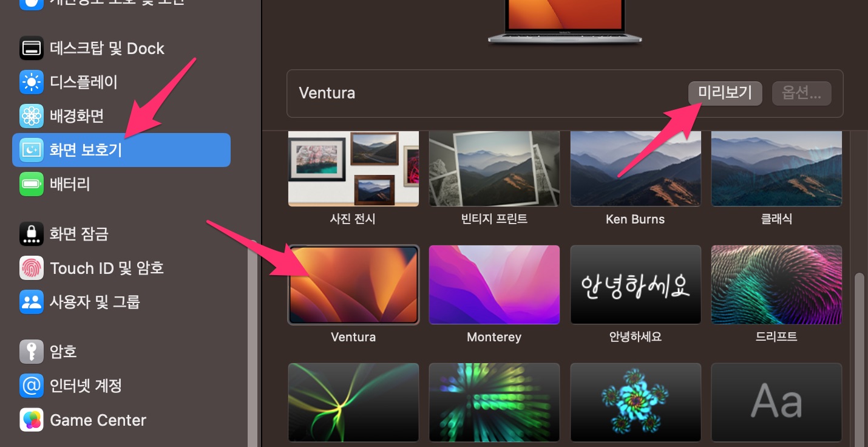Click the Lock Screen (화면 잠금) icon
The width and height of the screenshot is (868, 447).
(x=32, y=234)
